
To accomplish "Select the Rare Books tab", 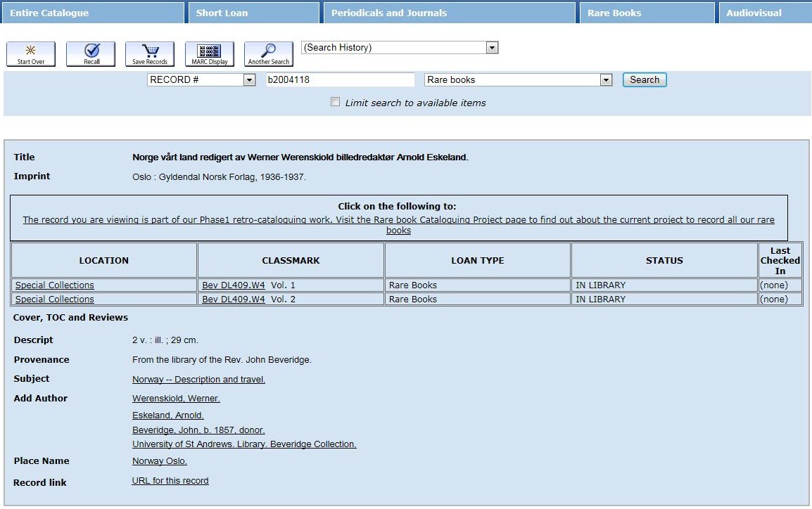I will [647, 13].
